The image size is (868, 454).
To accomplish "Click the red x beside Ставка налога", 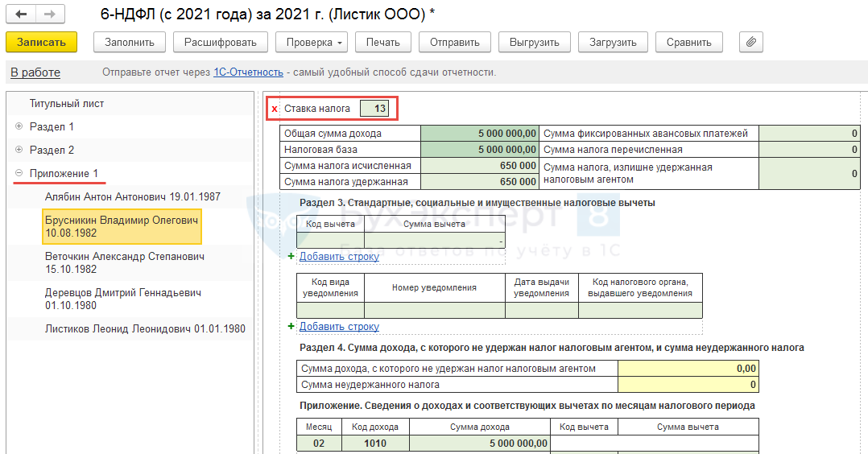I will pyautogui.click(x=275, y=109).
